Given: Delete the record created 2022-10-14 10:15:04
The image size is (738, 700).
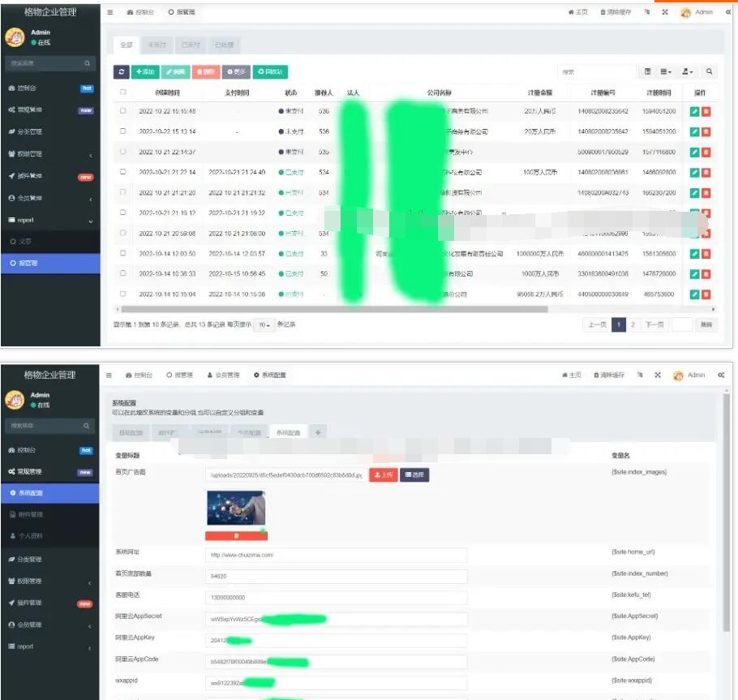Looking at the screenshot, I should (706, 294).
